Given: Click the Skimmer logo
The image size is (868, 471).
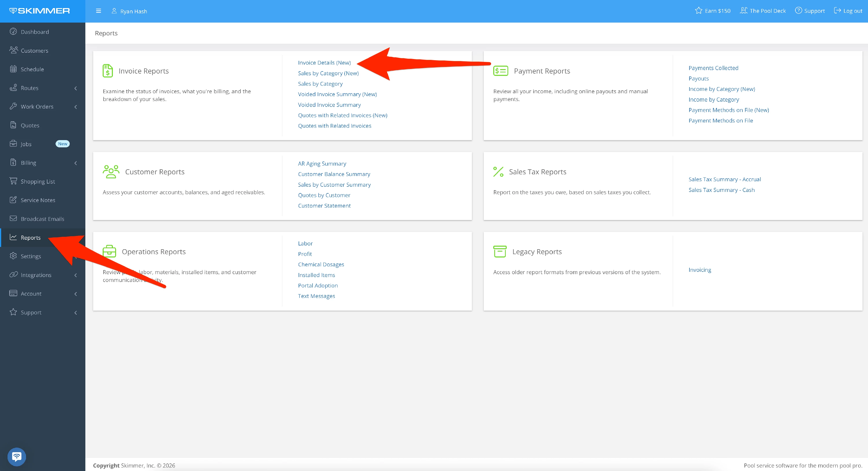Looking at the screenshot, I should 40,11.
